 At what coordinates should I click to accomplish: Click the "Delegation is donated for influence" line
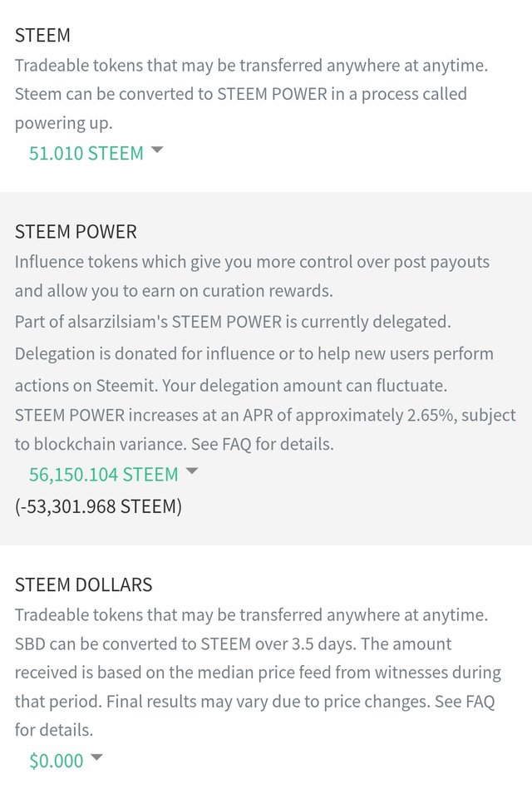pos(254,354)
